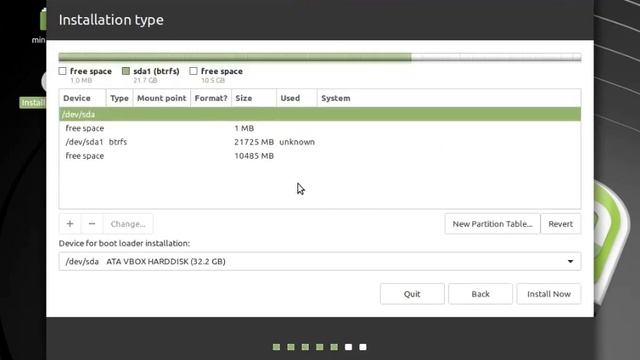Start installation with Install Now

549,294
